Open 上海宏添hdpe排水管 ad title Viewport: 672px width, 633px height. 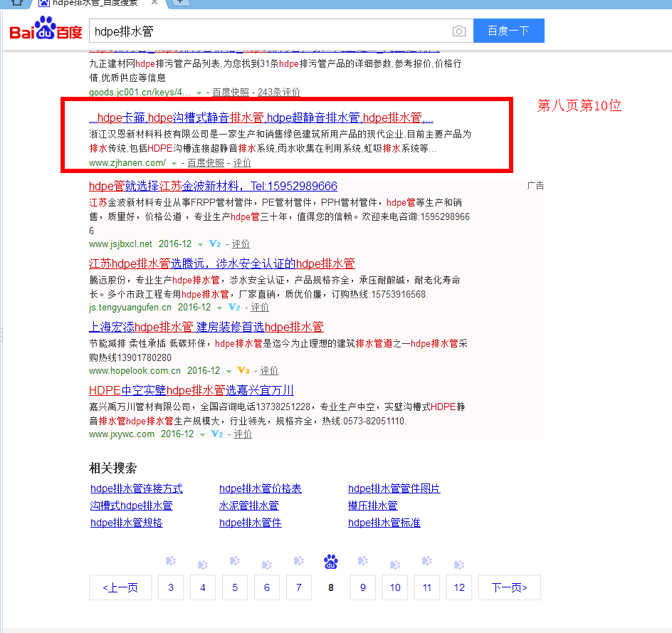pyautogui.click(x=206, y=327)
